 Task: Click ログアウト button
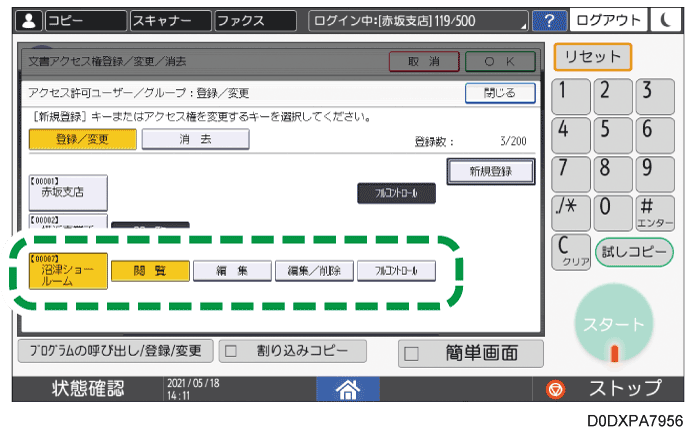[608, 20]
